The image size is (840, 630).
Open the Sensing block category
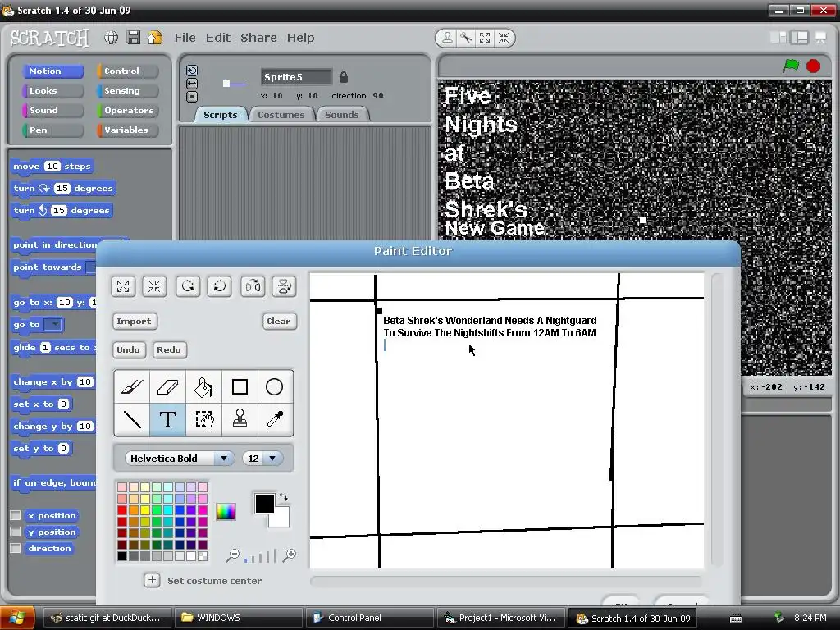(127, 90)
